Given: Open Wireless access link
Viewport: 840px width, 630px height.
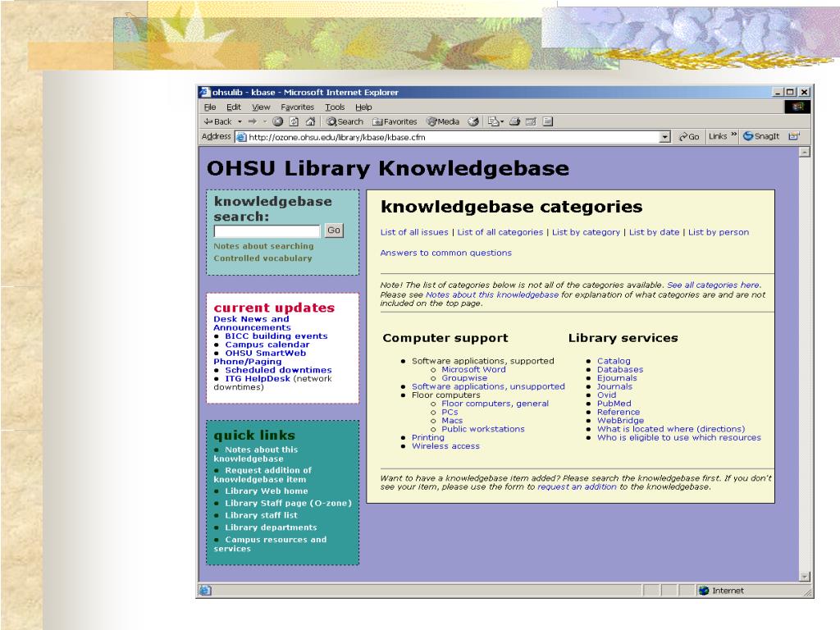Looking at the screenshot, I should [445, 445].
